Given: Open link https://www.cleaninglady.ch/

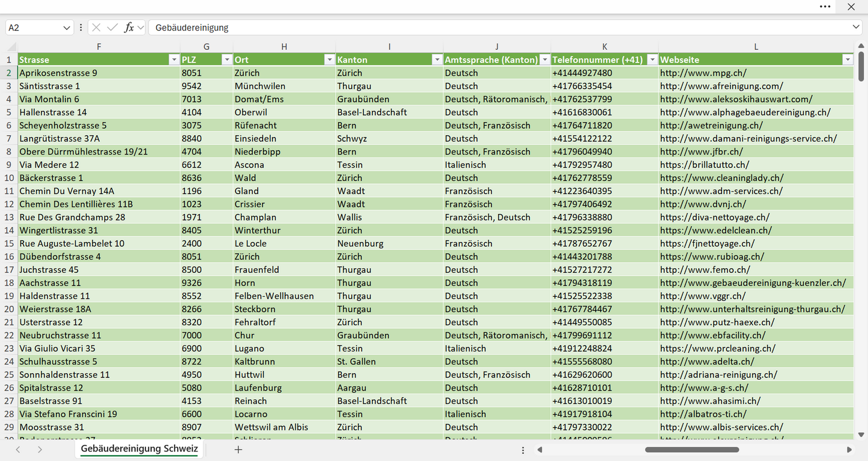Looking at the screenshot, I should [x=721, y=178].
